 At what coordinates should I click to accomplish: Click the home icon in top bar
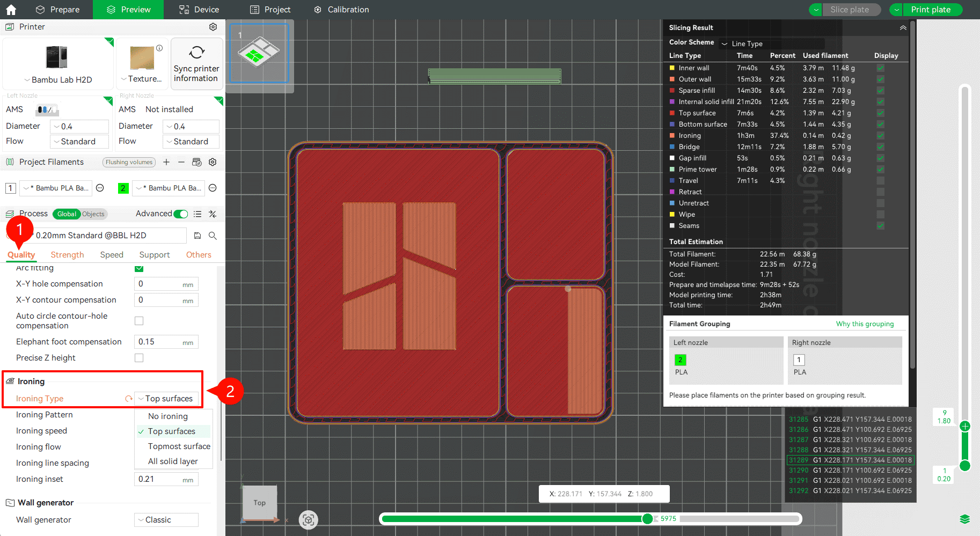tap(11, 10)
